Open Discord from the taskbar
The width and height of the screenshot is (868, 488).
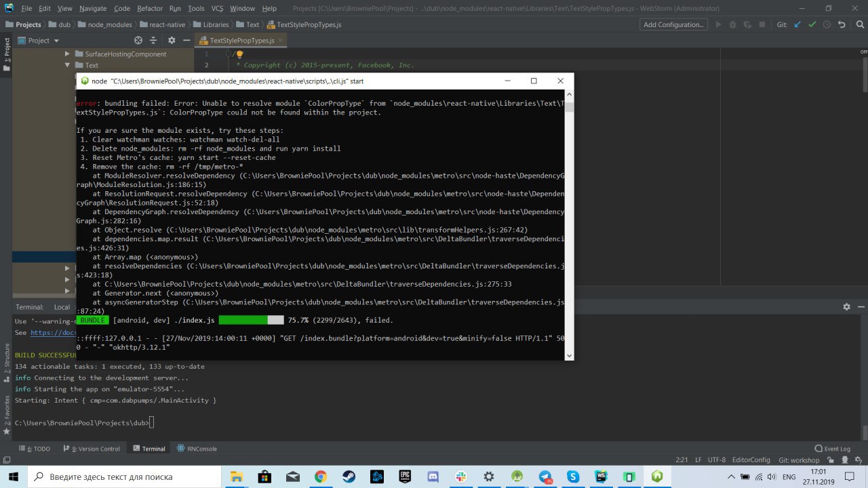pos(433,476)
